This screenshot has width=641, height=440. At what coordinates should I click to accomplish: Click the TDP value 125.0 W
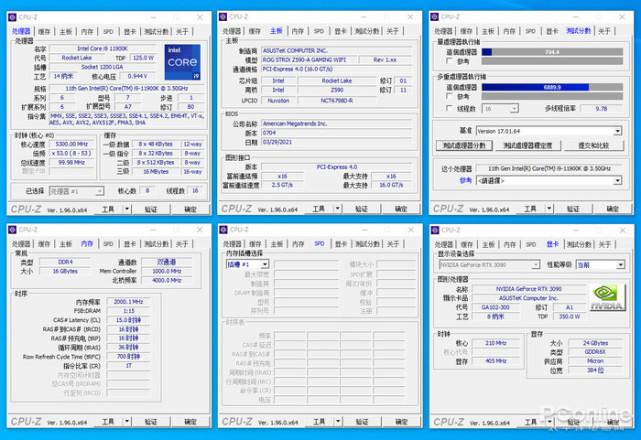pyautogui.click(x=143, y=58)
